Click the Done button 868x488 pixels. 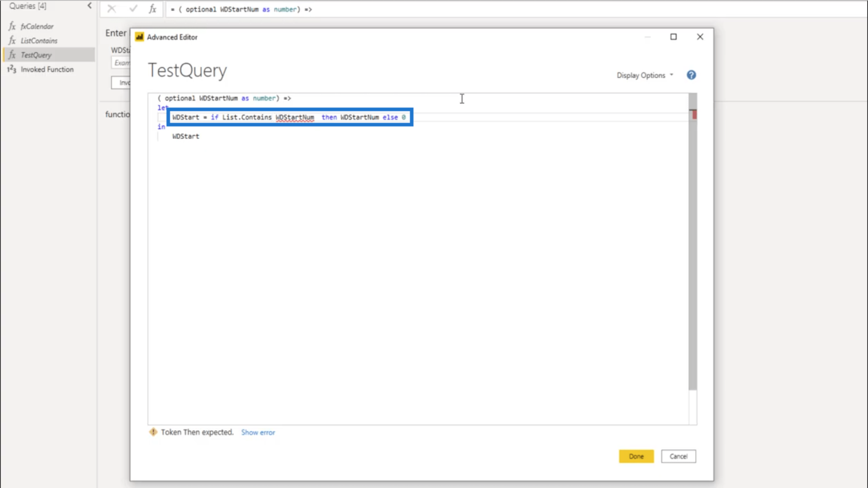tap(636, 456)
